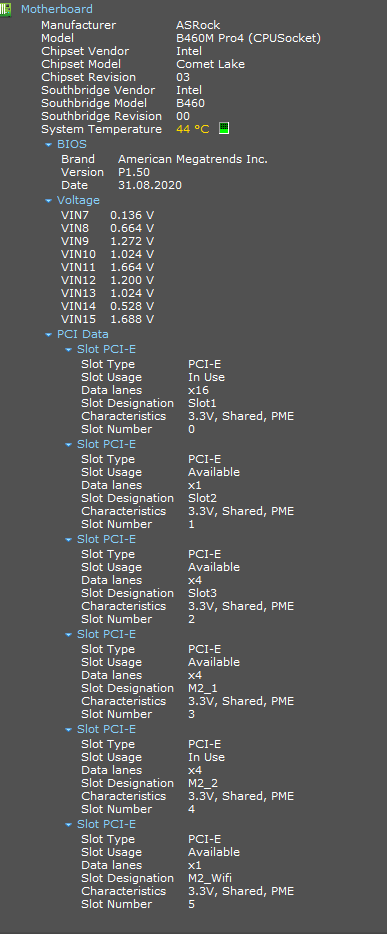The width and height of the screenshot is (387, 934).
Task: Select the B460M Pro4 (CPUSocket) model text
Action: point(248,38)
